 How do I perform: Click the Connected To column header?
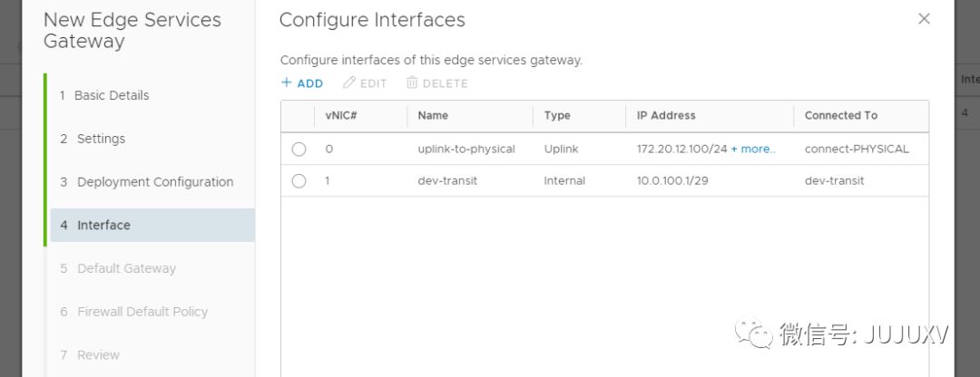(841, 116)
